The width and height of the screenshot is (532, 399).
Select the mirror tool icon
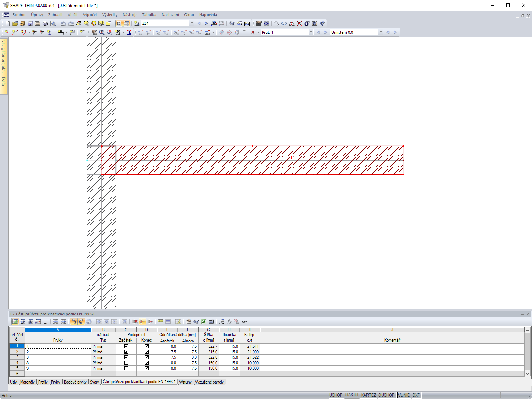point(292,23)
